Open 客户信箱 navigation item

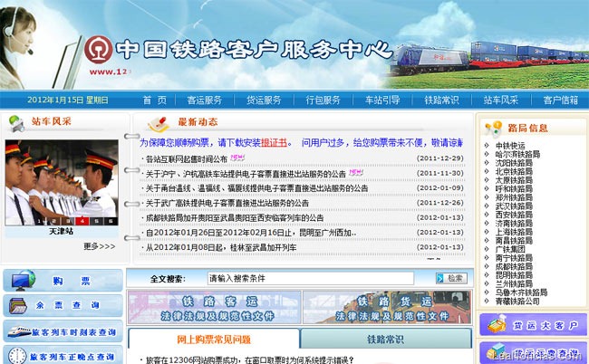coord(560,101)
